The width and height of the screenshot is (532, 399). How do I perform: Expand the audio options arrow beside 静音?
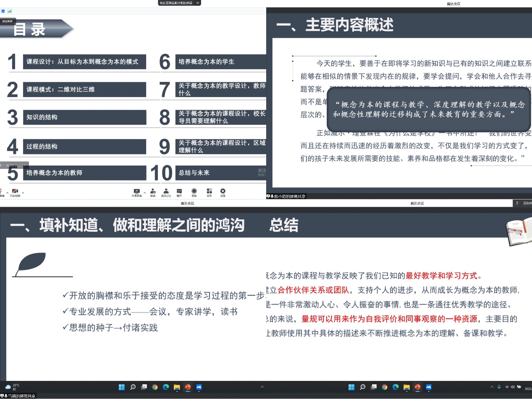7,193
